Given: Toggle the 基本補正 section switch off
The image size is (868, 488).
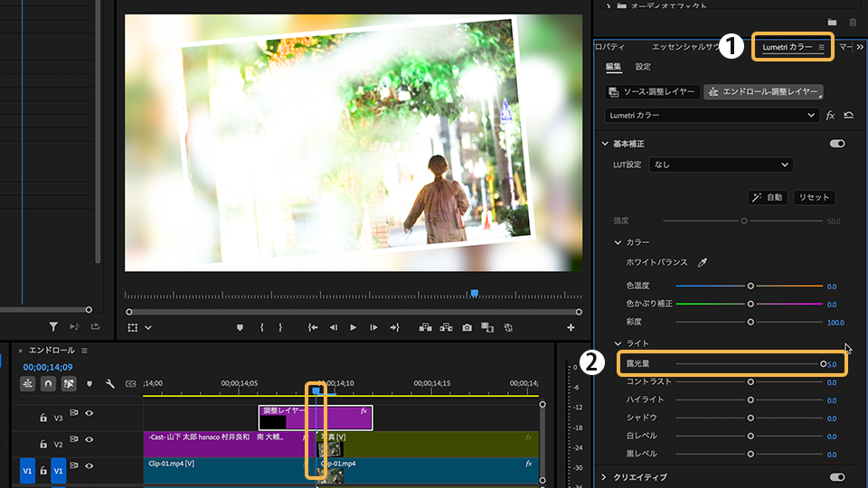Looking at the screenshot, I should pyautogui.click(x=836, y=144).
